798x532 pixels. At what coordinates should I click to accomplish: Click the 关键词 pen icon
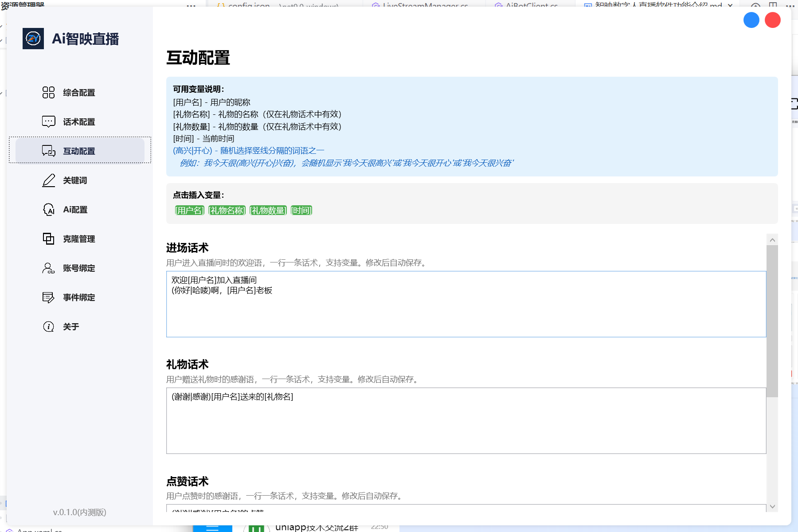click(48, 180)
